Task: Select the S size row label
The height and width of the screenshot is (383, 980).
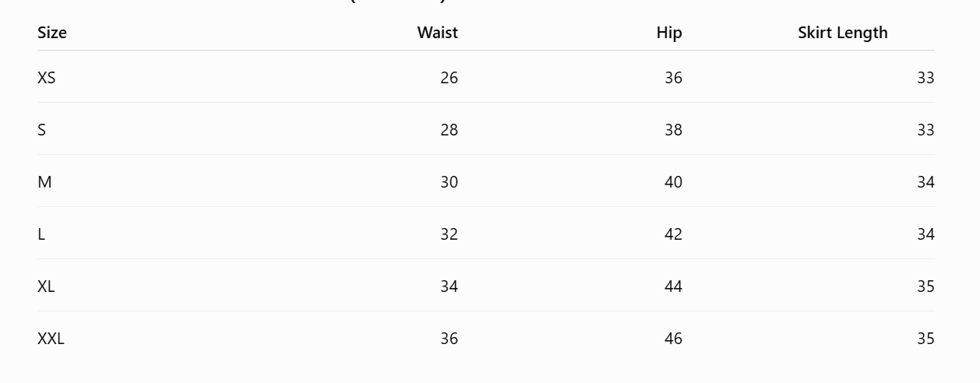Action: [x=42, y=130]
